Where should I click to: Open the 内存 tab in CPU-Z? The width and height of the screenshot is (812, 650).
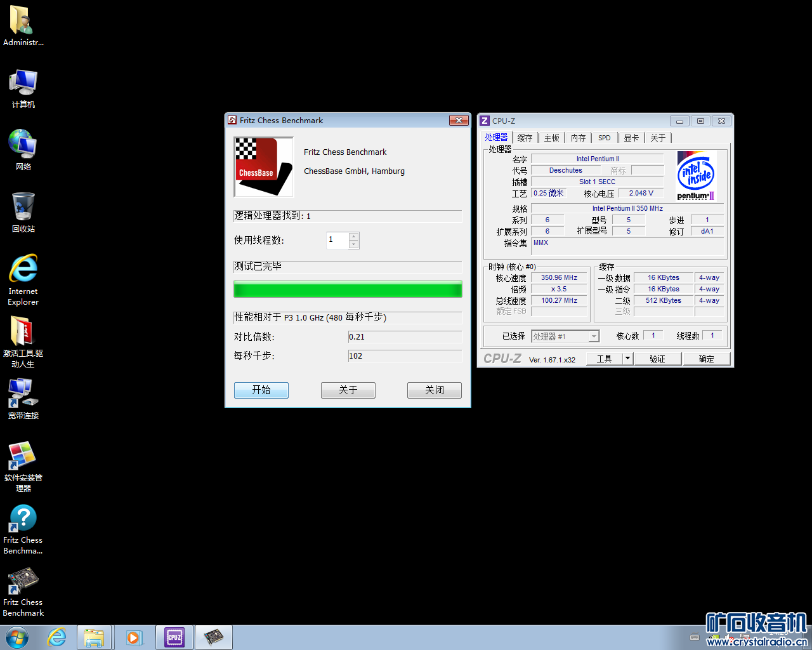click(579, 138)
